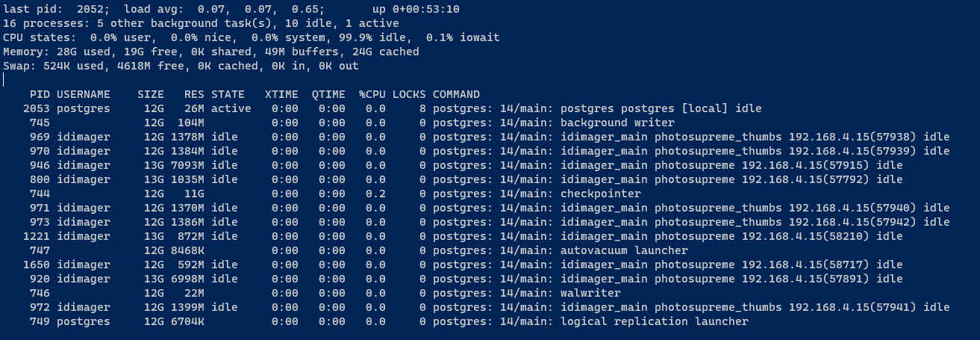Select the background writer process row
This screenshot has height=340, width=980.
[349, 123]
